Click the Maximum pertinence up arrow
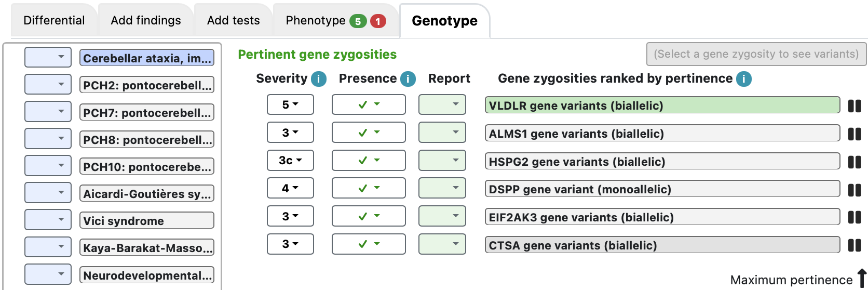The width and height of the screenshot is (868, 290). point(862,278)
